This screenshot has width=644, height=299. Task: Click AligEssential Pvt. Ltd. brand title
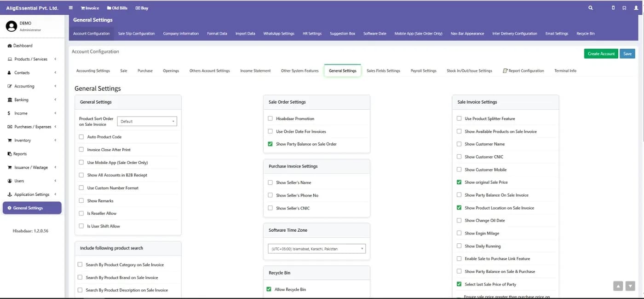point(31,8)
